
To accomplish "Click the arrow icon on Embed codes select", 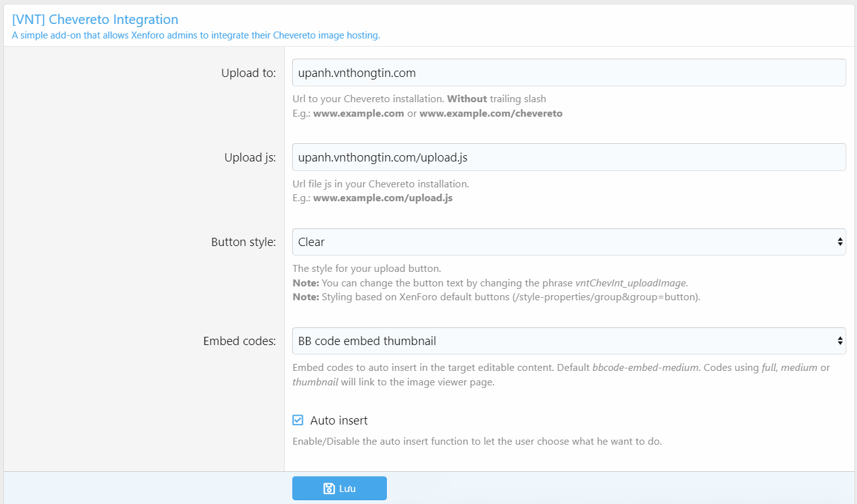I will [840, 341].
